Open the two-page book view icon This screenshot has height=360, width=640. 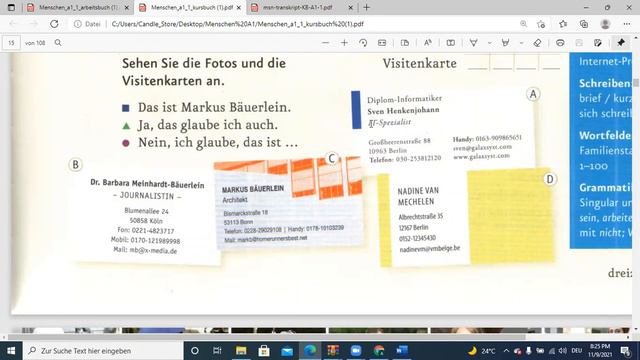451,43
